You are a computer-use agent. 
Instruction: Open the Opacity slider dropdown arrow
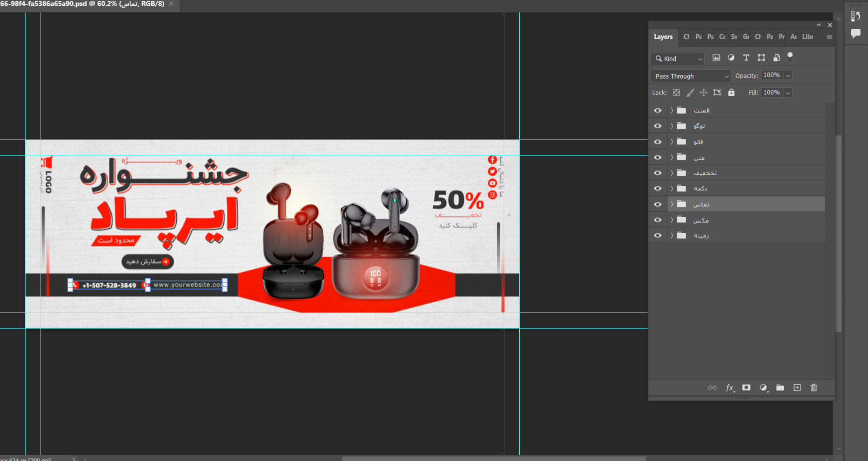(x=788, y=75)
